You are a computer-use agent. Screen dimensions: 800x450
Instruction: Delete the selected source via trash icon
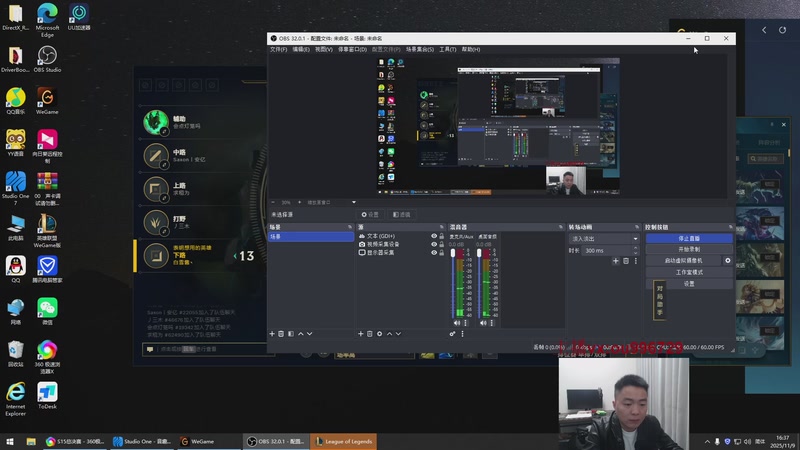click(x=370, y=334)
